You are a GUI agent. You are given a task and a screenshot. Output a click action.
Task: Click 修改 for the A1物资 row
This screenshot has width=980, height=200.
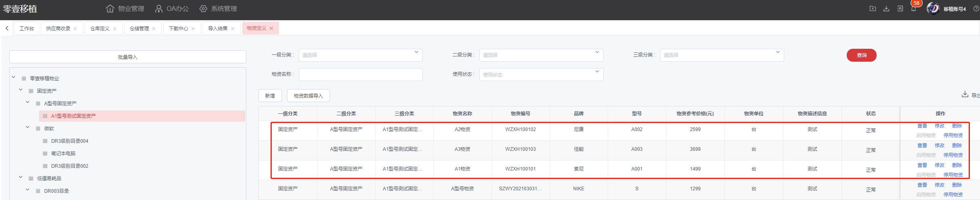click(x=940, y=165)
